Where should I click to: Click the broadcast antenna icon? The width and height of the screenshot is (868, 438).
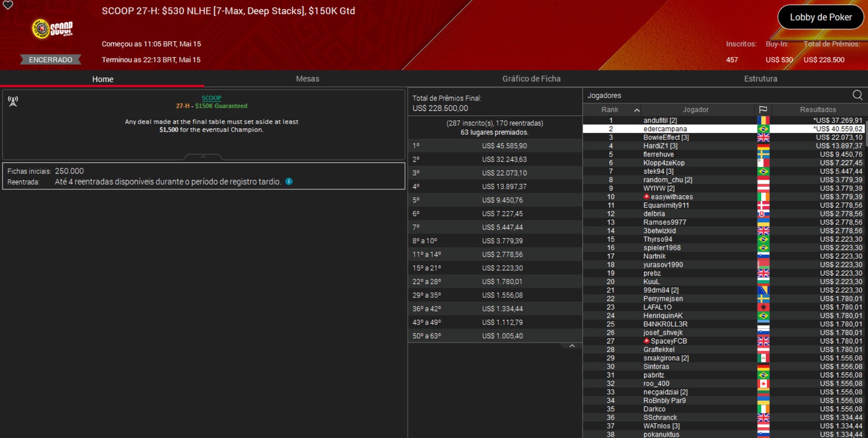[13, 101]
